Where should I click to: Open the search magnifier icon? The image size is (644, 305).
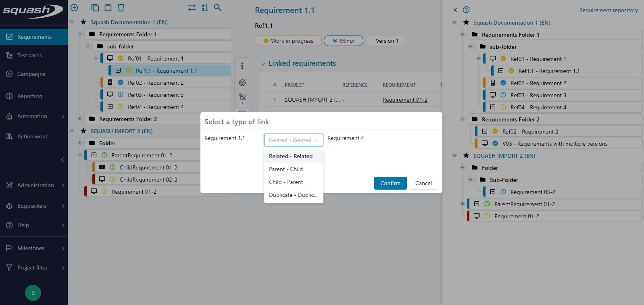(x=218, y=8)
